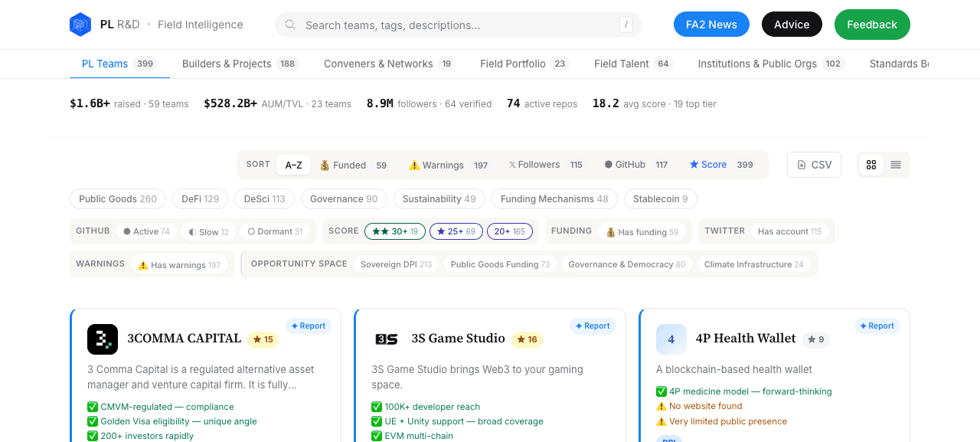The height and width of the screenshot is (442, 980).
Task: Open the Field Talent tab
Action: (x=633, y=64)
